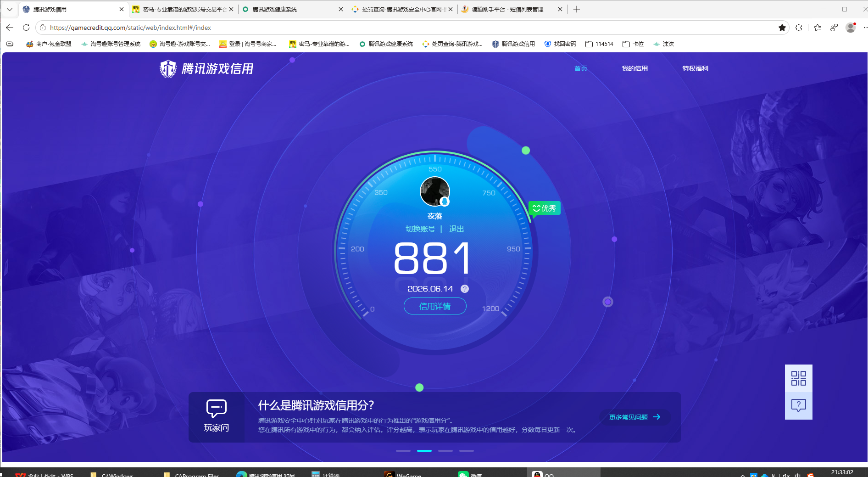868x477 pixels.
Task: Click the question mark beside the date
Action: coord(465,289)
